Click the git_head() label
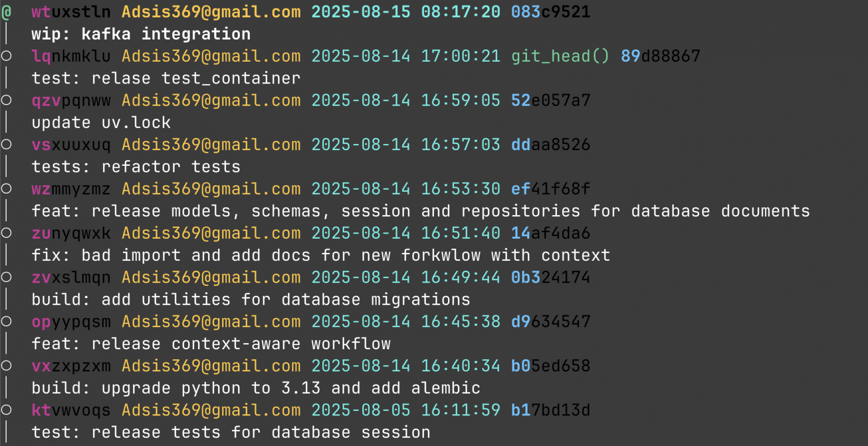The image size is (868, 446). pos(560,56)
